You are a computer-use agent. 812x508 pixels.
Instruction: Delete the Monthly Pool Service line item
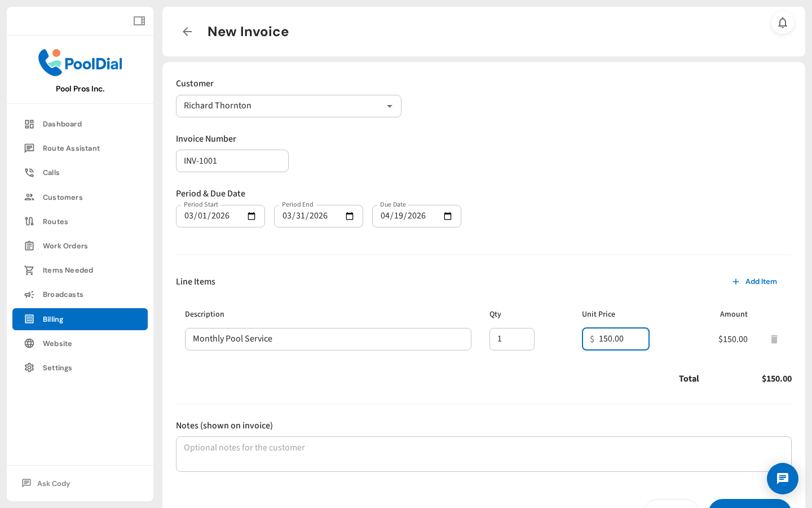(774, 339)
